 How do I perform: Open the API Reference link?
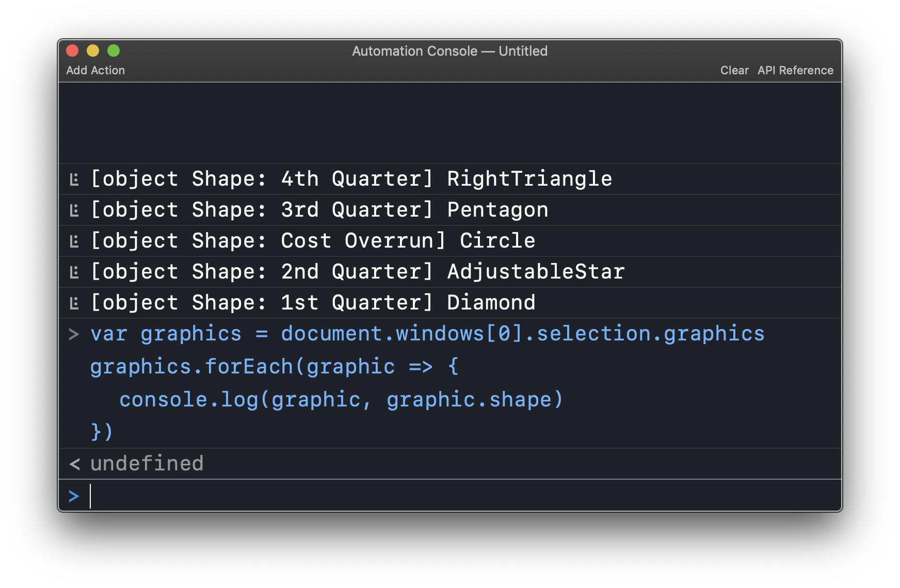coord(795,70)
